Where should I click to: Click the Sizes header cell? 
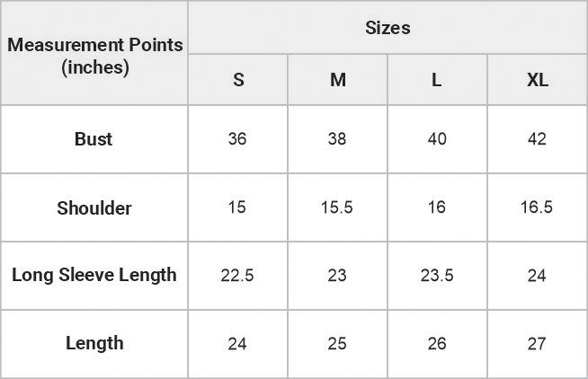coord(388,28)
